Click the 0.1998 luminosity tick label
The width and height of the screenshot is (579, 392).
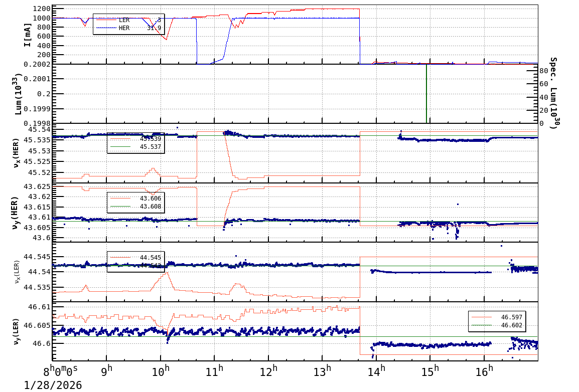37,123
